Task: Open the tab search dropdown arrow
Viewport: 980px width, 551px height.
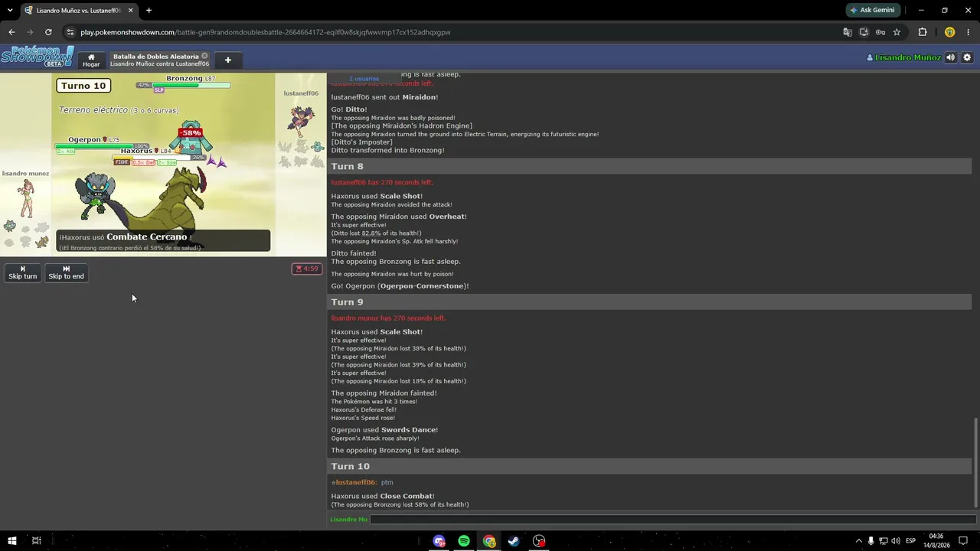Action: (10, 10)
